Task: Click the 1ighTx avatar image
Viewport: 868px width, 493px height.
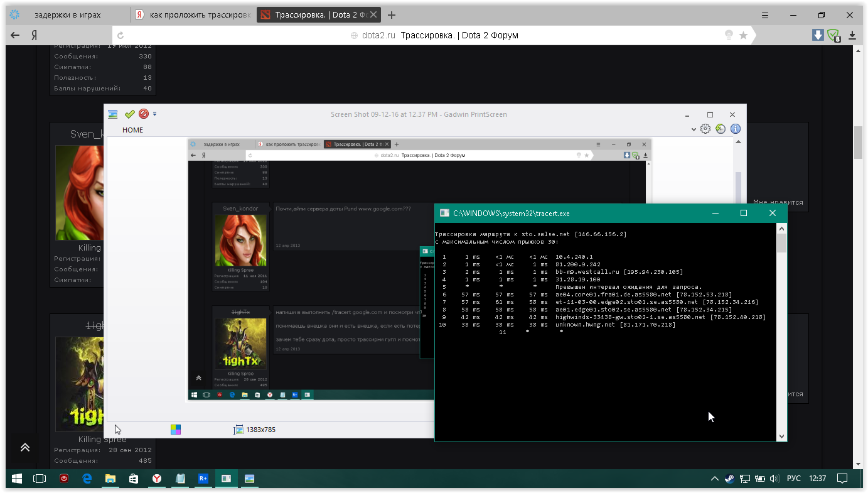Action: (x=79, y=384)
